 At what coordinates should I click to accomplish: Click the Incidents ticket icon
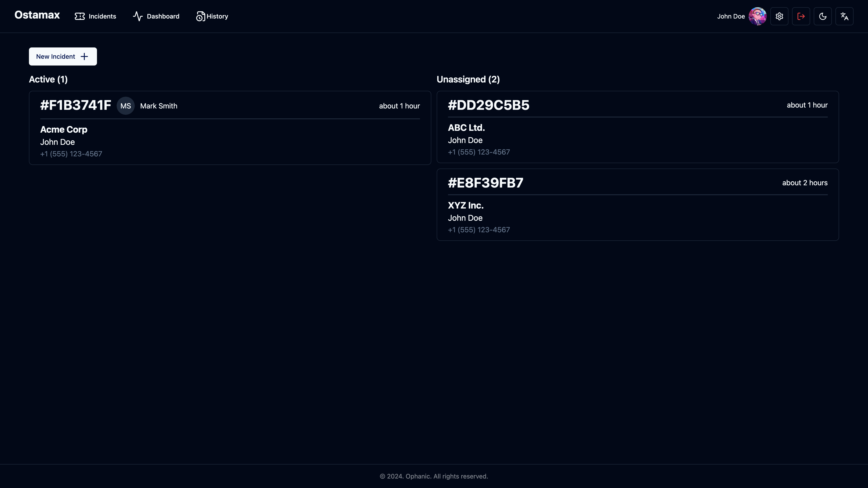pos(80,16)
